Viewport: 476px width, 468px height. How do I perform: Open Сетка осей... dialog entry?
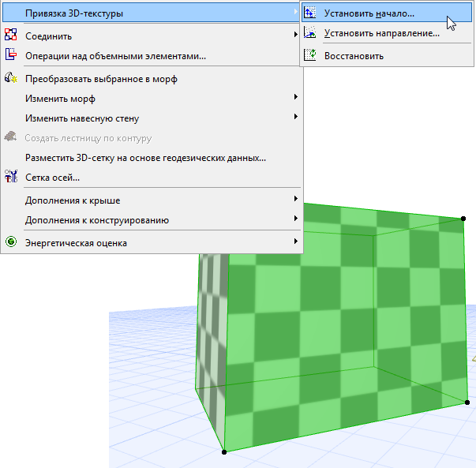click(x=151, y=178)
